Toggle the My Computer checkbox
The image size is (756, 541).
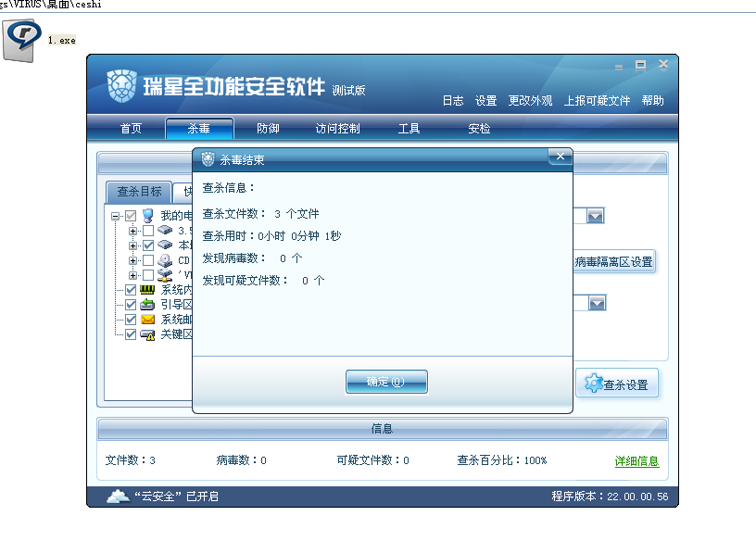pos(131,216)
